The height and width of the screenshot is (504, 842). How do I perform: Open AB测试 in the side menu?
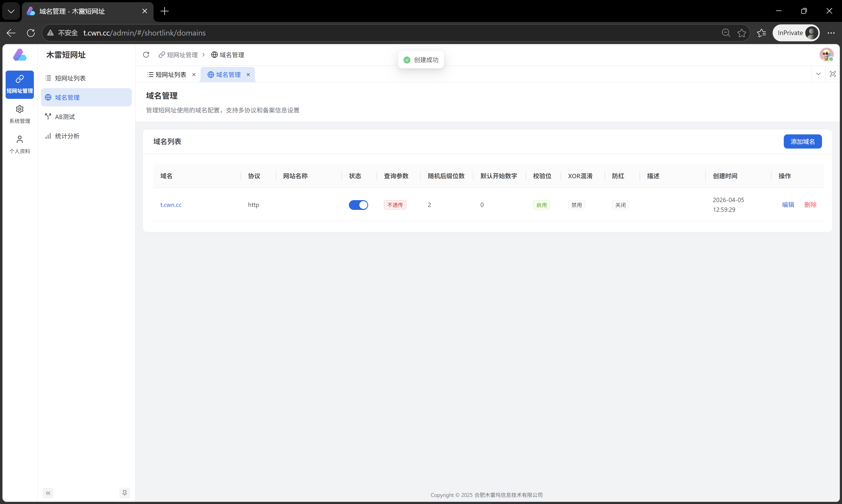pyautogui.click(x=65, y=117)
